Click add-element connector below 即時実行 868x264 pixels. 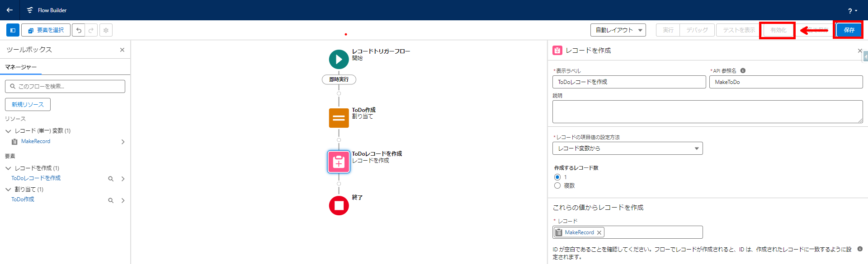click(339, 93)
